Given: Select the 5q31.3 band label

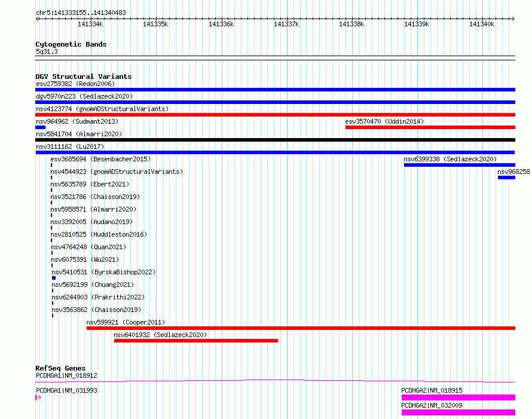Looking at the screenshot, I should (x=47, y=51).
